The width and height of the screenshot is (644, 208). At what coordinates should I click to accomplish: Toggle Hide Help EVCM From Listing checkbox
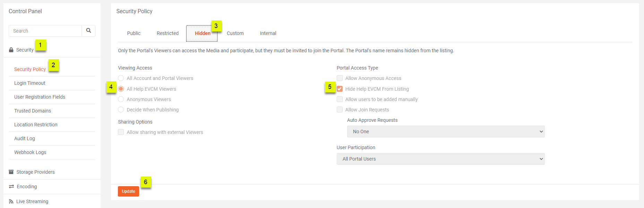(340, 89)
